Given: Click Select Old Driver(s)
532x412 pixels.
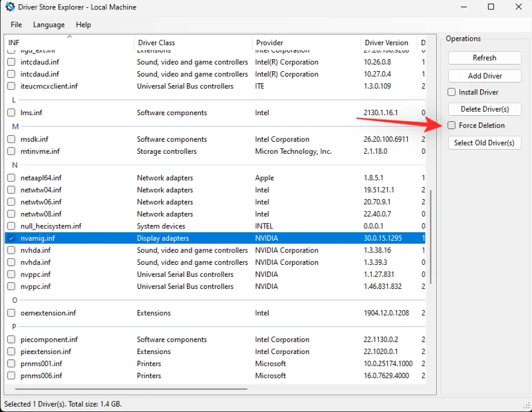Looking at the screenshot, I should click(484, 142).
